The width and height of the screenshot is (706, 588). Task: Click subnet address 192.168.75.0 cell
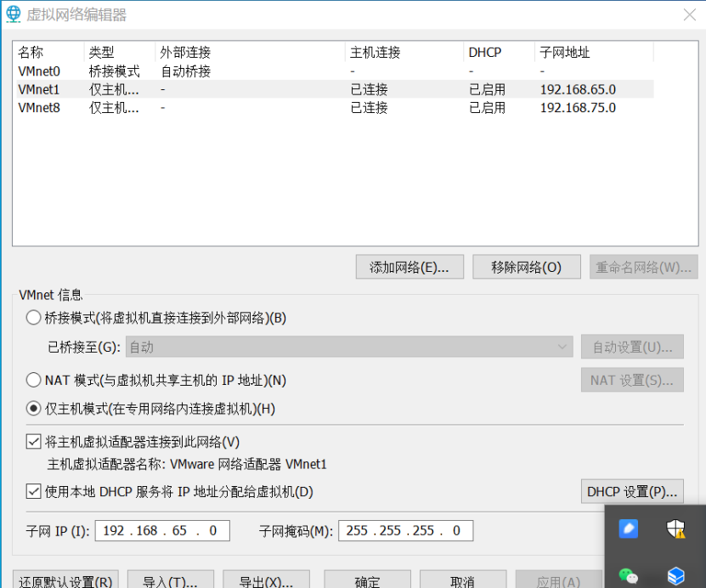tap(578, 108)
